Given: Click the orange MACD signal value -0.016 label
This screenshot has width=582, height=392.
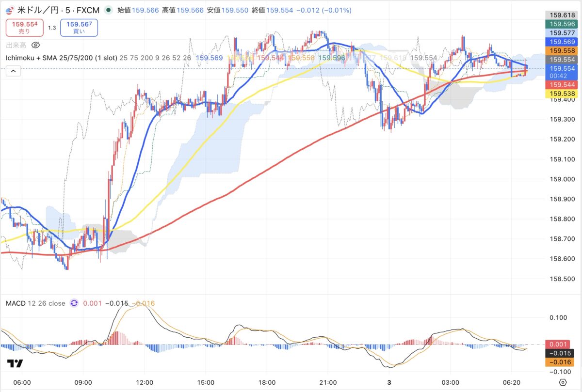Looking at the screenshot, I should click(x=561, y=361).
